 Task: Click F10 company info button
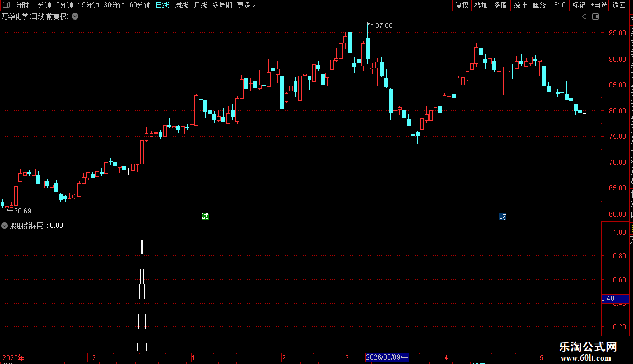pyautogui.click(x=560, y=5)
